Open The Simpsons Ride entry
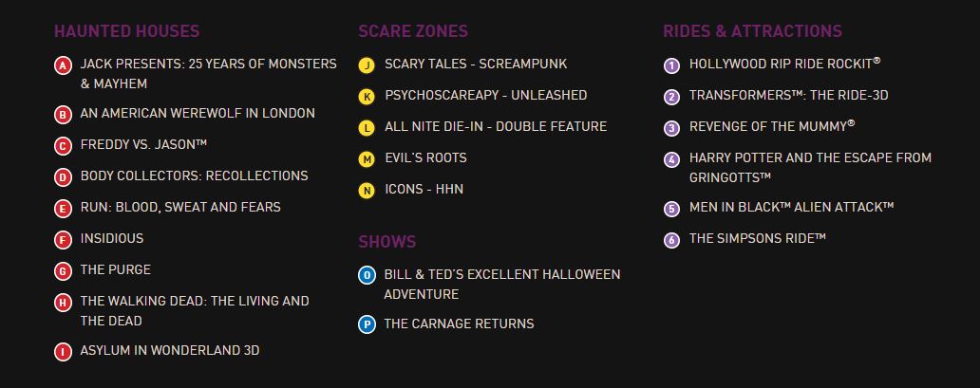This screenshot has width=980, height=388. (758, 238)
